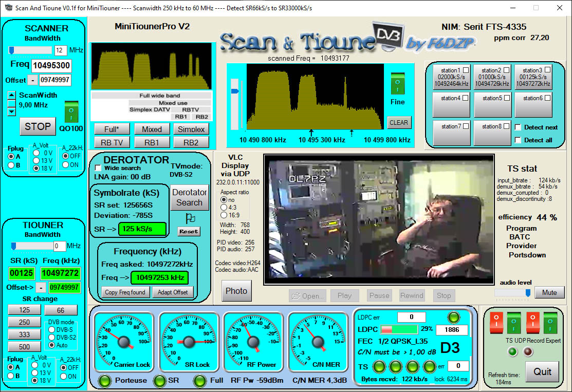Flip the red Record rocker switch

532,323
